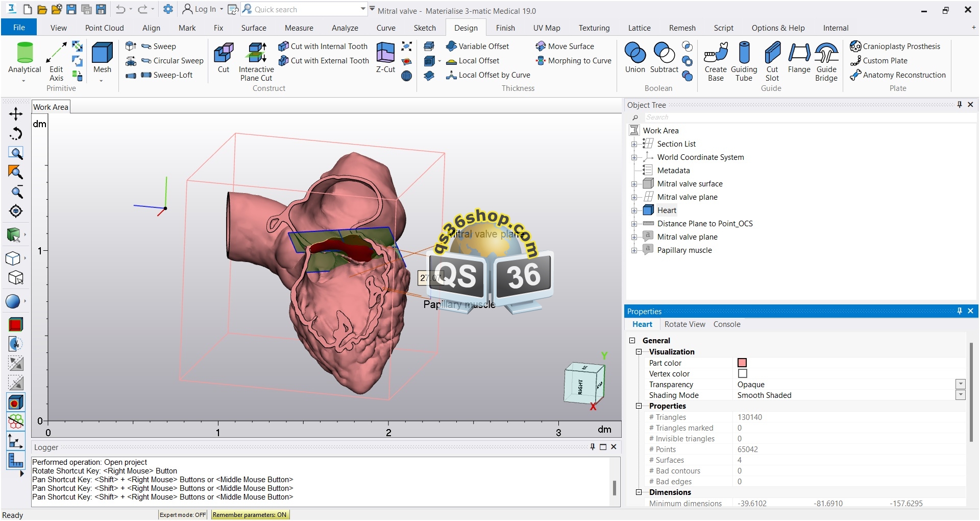Open the settings gear in quick access toolbar
The width and height of the screenshot is (980, 521).
pyautogui.click(x=168, y=9)
